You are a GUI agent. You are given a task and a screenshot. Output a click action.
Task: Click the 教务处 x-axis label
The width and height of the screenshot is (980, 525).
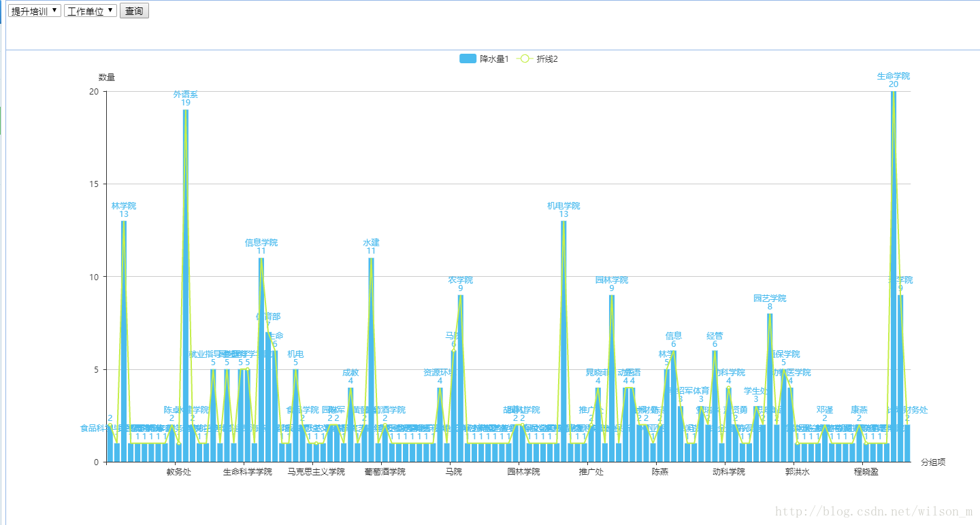point(179,472)
